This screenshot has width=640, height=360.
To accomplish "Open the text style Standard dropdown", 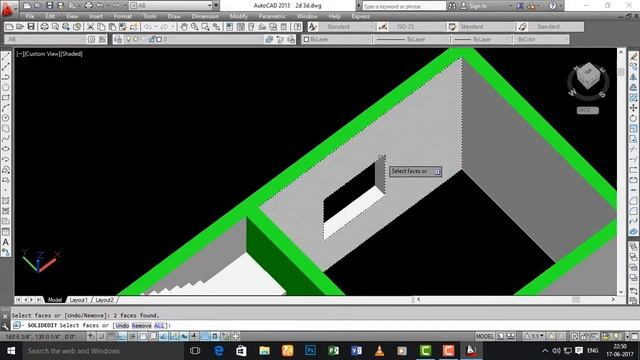I will pos(346,27).
